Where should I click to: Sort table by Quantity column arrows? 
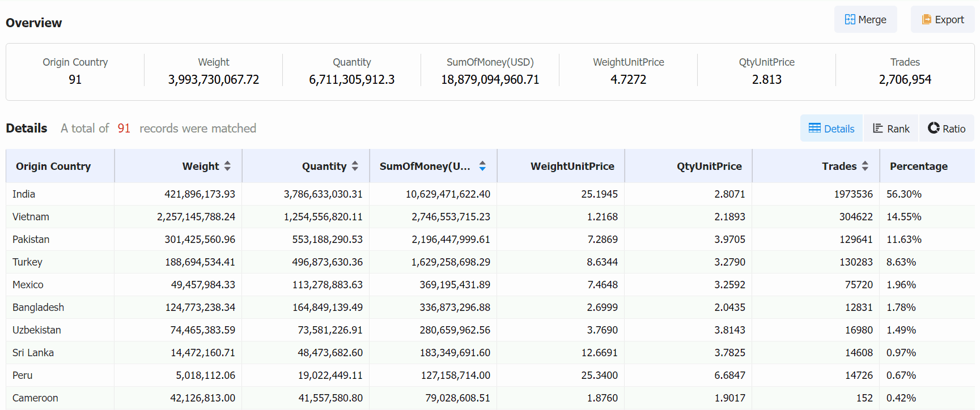(355, 166)
